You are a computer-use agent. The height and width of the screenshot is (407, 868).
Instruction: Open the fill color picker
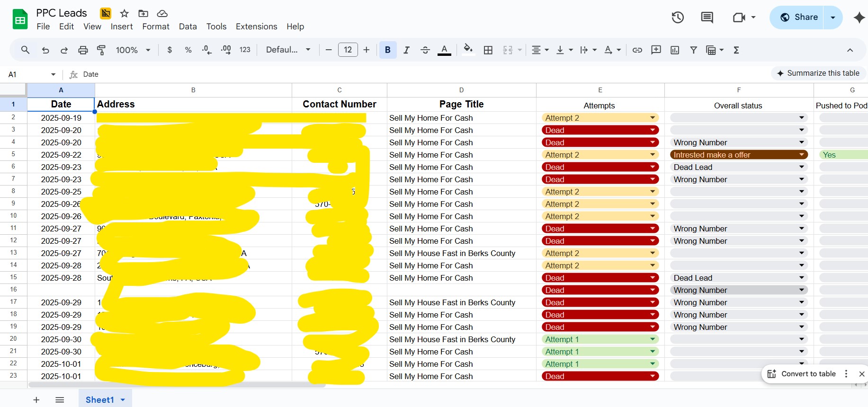point(468,50)
